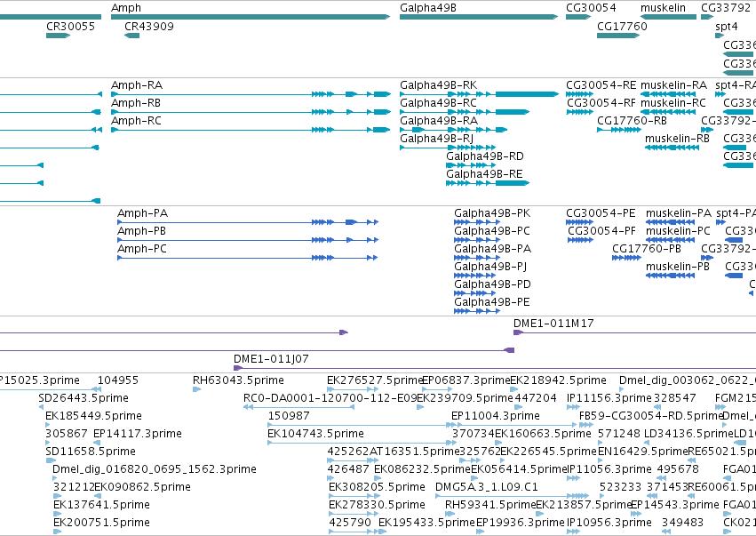The height and width of the screenshot is (536, 756).
Task: Click the Galpha49B-RD transcript label
Action: click(x=484, y=156)
